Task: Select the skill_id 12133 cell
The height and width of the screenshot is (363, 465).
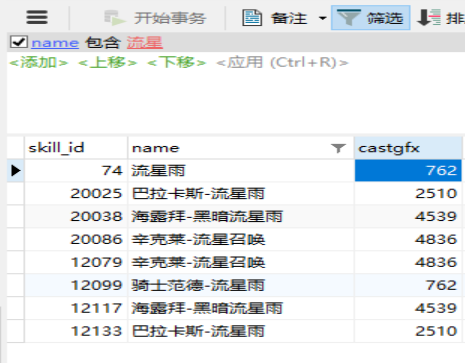Action: 76,331
